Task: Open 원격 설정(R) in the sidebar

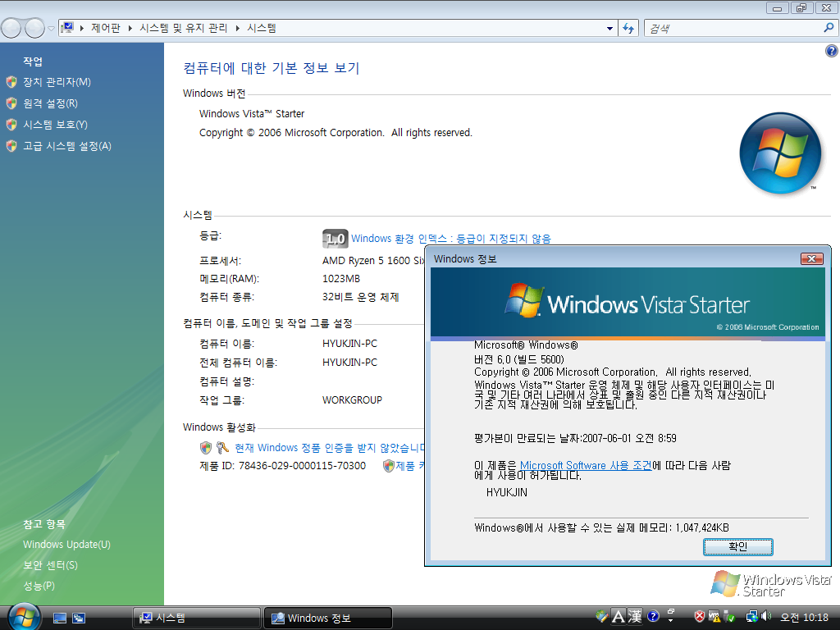Action: pyautogui.click(x=50, y=103)
